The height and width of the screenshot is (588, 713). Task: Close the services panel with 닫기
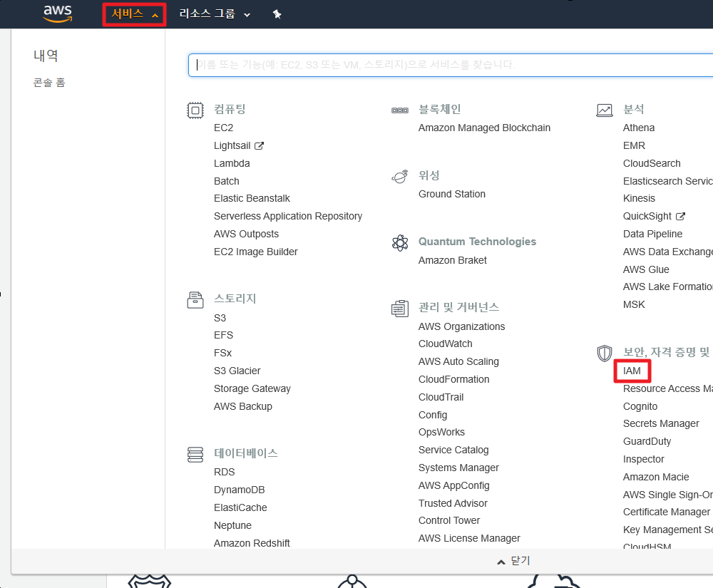[x=514, y=561]
